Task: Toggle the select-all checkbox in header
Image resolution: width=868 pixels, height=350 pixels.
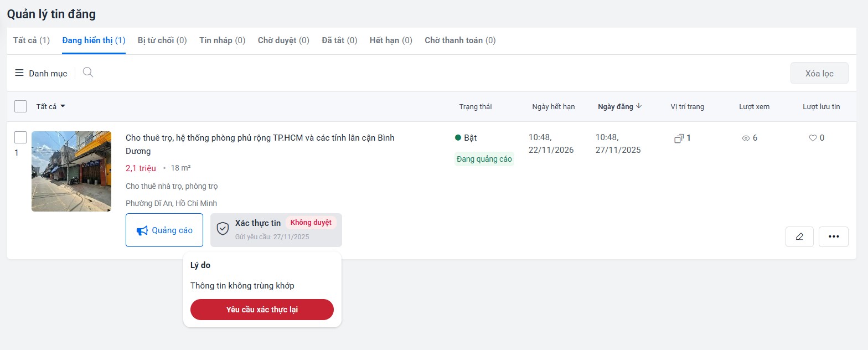Action: 20,106
